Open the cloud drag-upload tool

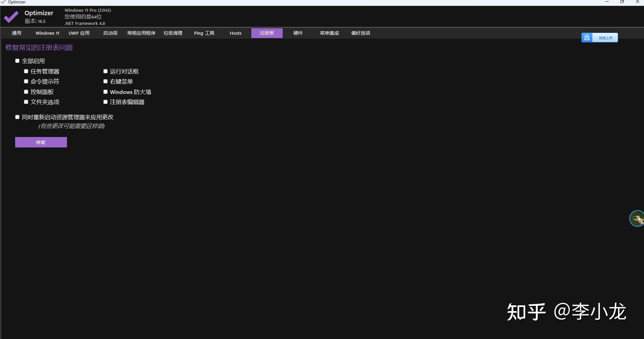(599, 37)
